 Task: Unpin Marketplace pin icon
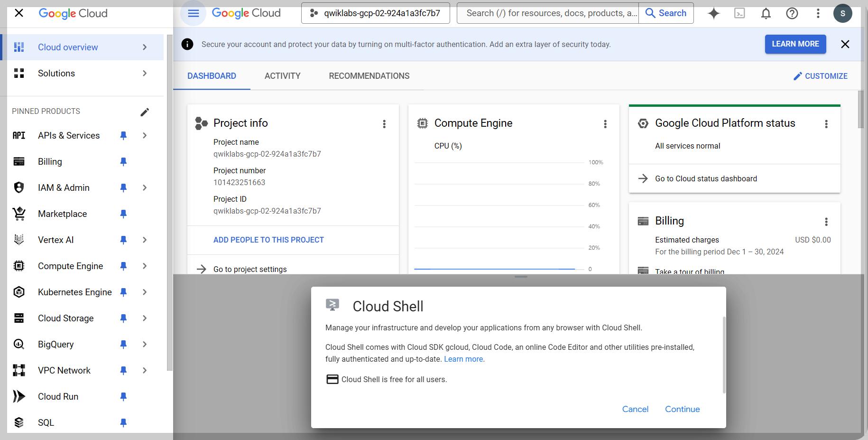click(123, 214)
